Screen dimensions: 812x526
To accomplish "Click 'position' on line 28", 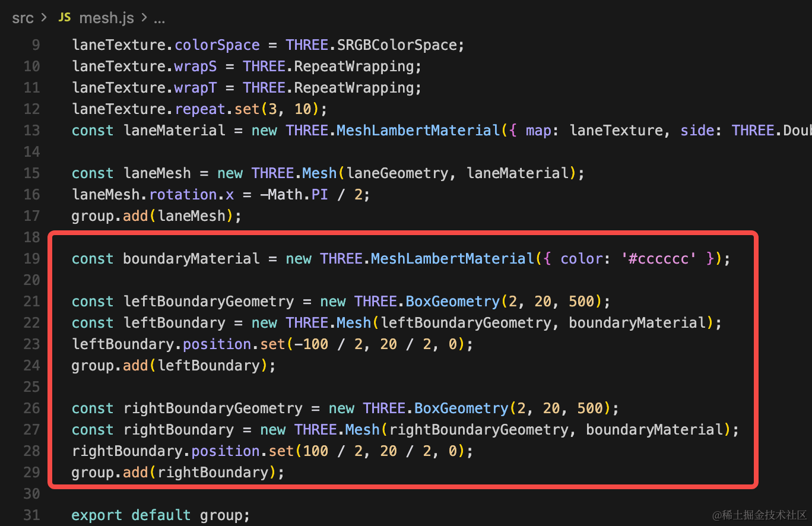I will (226, 451).
